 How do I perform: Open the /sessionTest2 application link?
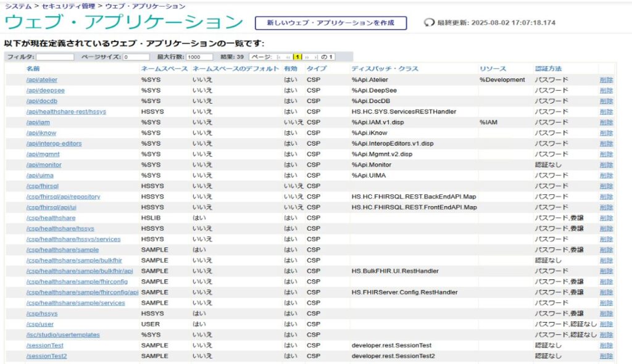coord(46,356)
